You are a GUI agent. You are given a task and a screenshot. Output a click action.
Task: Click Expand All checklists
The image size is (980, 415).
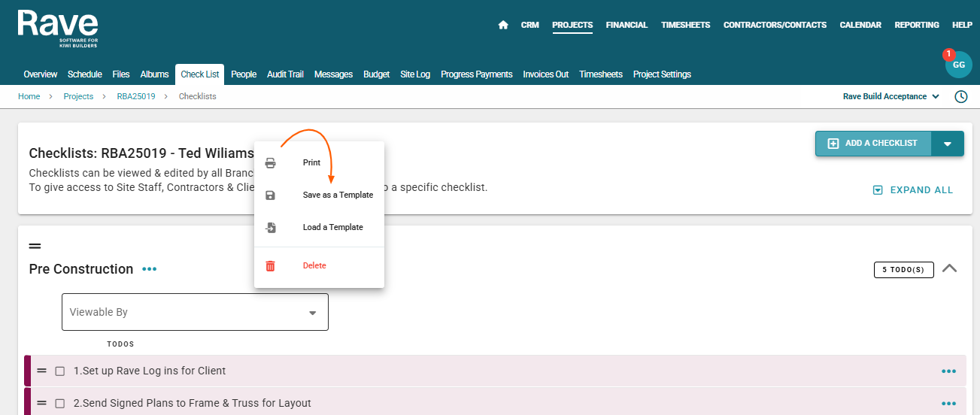[x=912, y=190]
